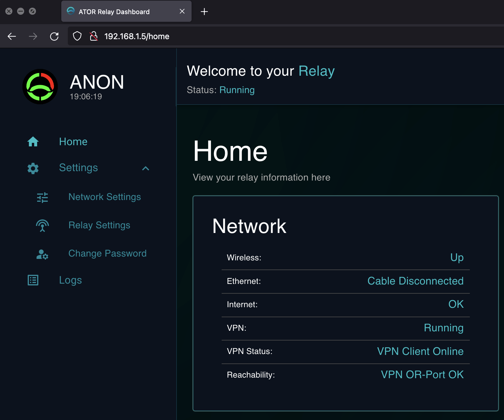The height and width of the screenshot is (420, 504).
Task: Close the ATOR Relay Dashboard tab
Action: coord(182,11)
